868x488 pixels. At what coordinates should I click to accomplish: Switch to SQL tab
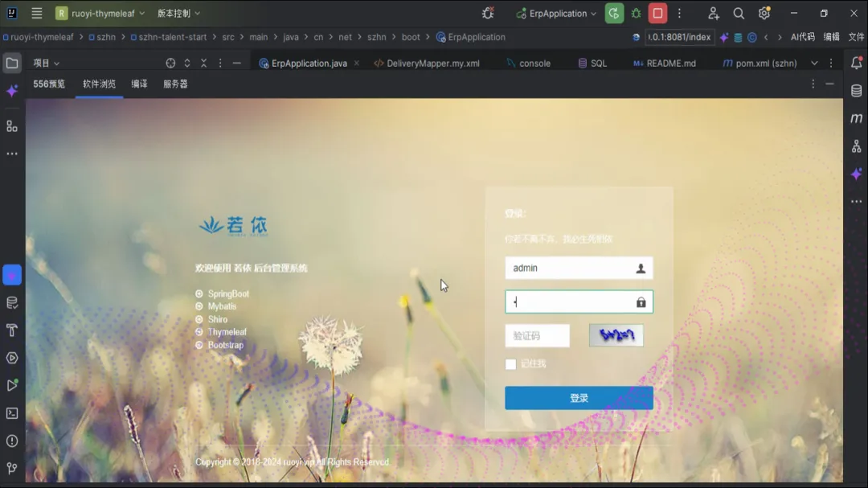pos(592,64)
